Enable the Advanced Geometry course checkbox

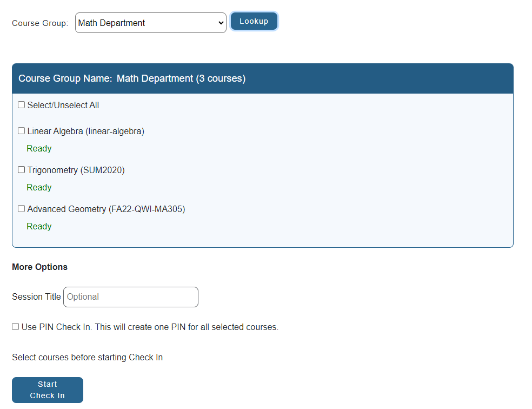22,209
